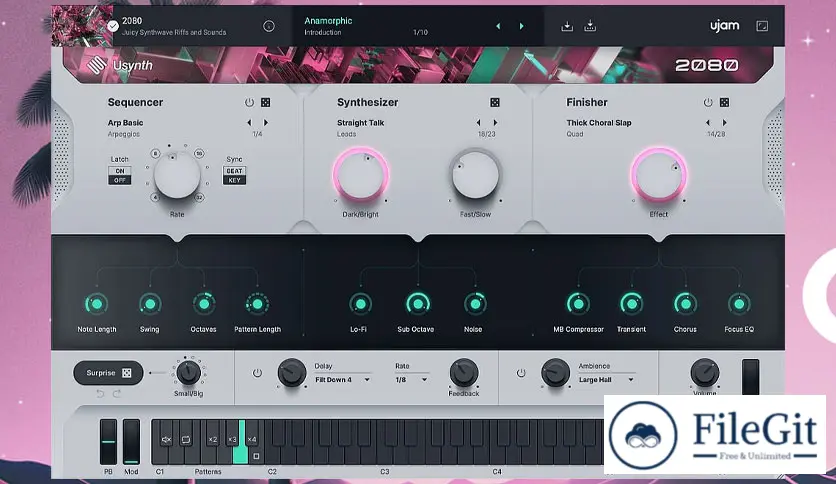Click the Delay amount knob
Viewport: 836px width, 484px height.
click(x=292, y=373)
